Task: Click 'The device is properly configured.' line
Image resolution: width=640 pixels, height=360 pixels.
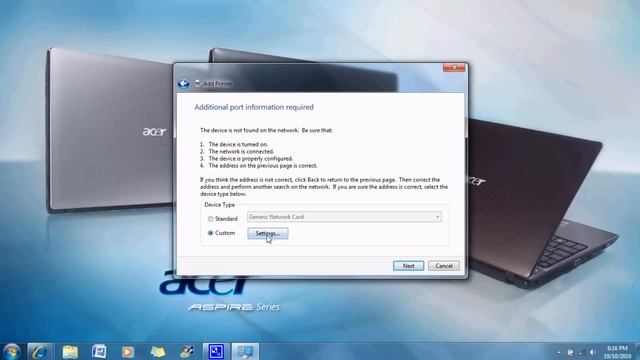Action: [x=251, y=158]
